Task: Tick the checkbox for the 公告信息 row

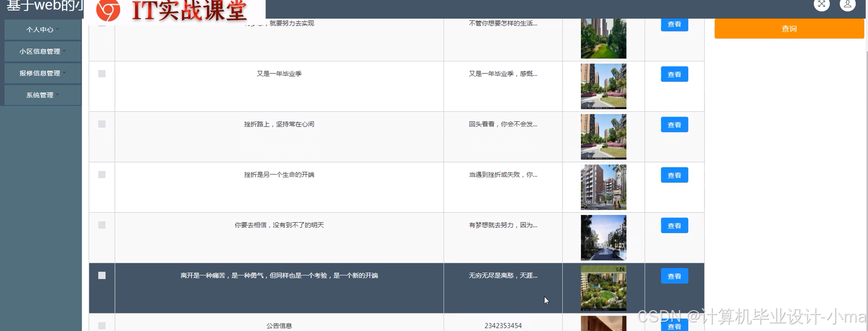Action: (102, 326)
